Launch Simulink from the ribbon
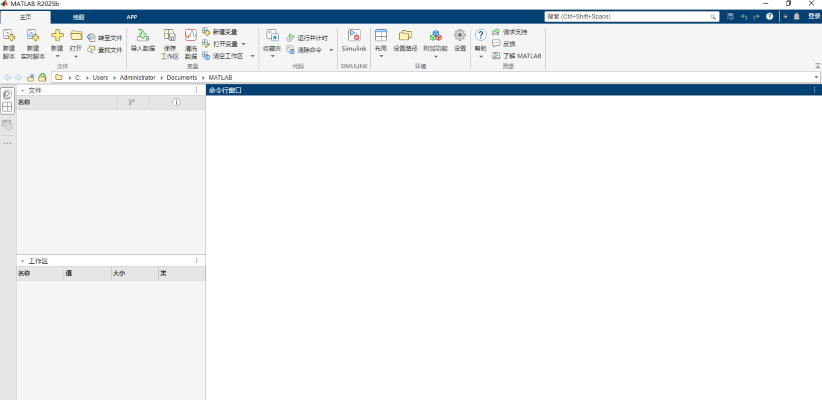The image size is (822, 400). tap(354, 40)
